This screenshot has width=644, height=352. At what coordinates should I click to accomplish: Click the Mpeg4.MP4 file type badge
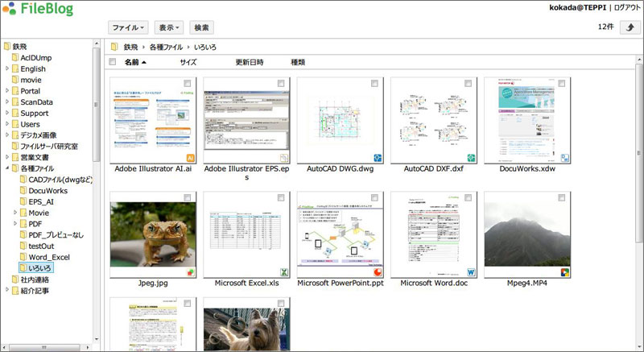point(565,272)
